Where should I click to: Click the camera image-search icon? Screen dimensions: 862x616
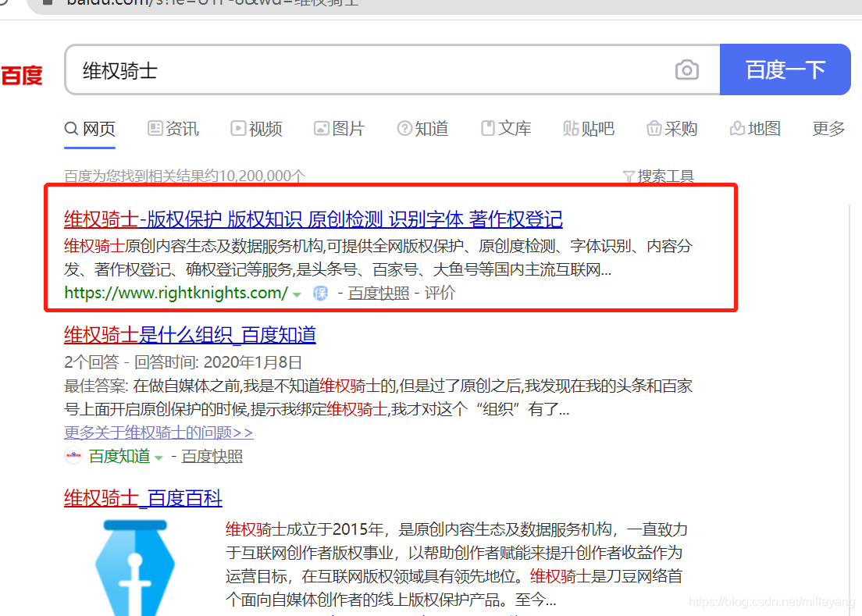click(686, 69)
